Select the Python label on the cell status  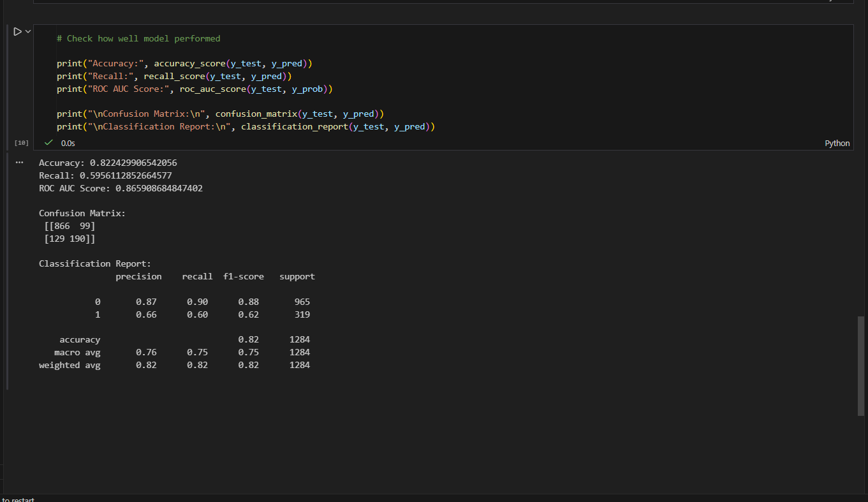[x=837, y=143]
